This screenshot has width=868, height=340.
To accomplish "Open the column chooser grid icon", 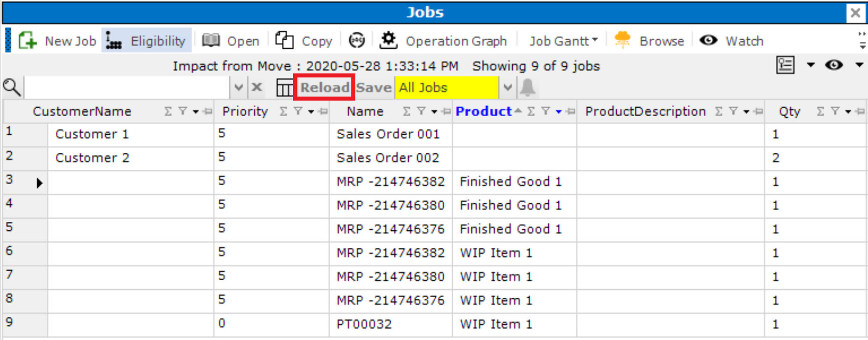I will [x=285, y=88].
